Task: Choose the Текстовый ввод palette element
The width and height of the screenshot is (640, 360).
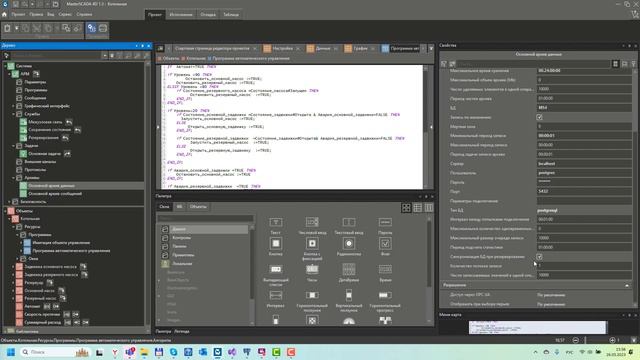Action: pos(349,226)
